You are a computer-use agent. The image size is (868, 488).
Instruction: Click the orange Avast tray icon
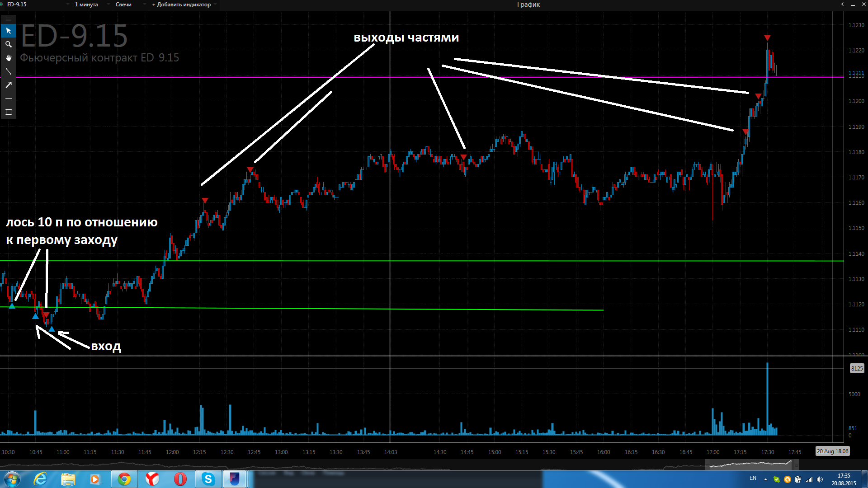(787, 479)
